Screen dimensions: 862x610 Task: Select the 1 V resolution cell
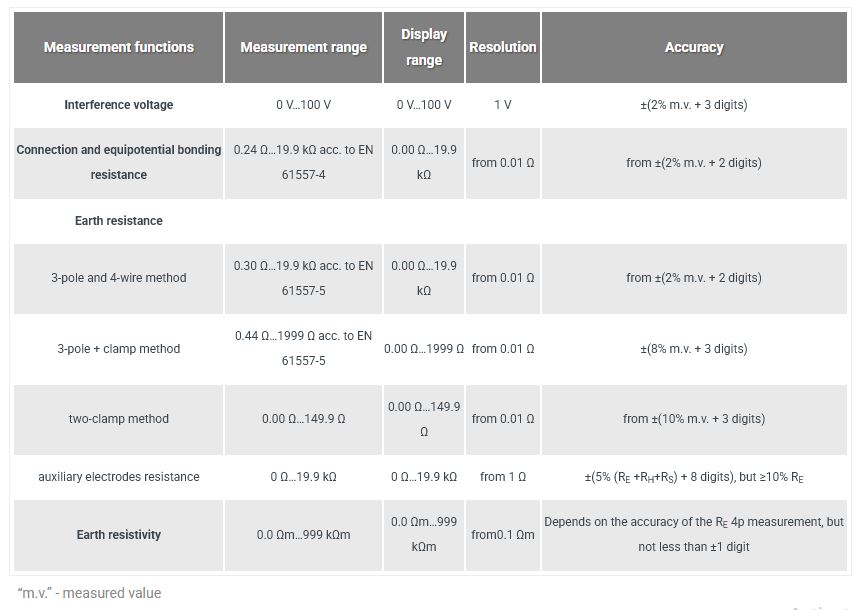(x=503, y=105)
